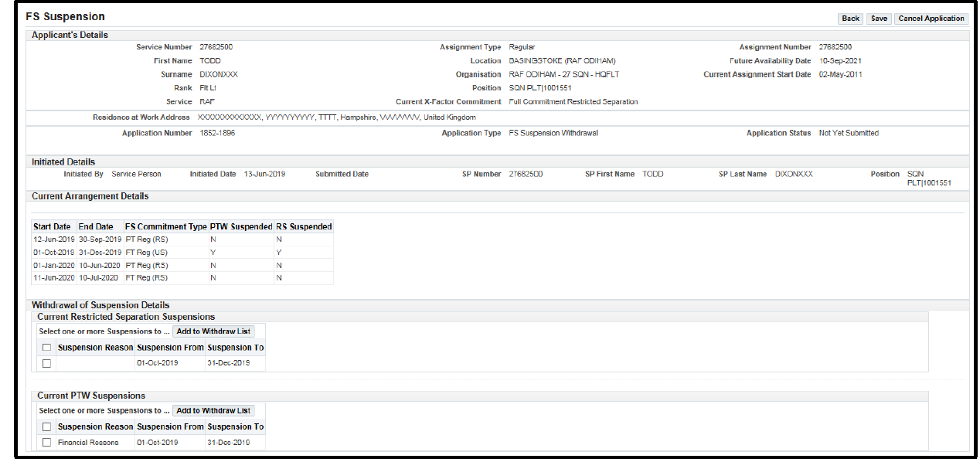Image resolution: width=980 pixels, height=462 pixels.
Task: Click the Withdrawal of Suspension Details heading
Action: click(100, 305)
